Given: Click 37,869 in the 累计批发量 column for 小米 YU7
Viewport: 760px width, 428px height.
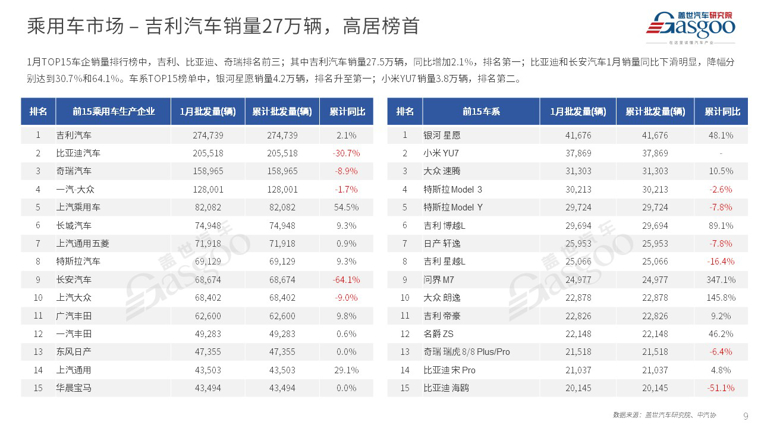Looking at the screenshot, I should pos(655,153).
